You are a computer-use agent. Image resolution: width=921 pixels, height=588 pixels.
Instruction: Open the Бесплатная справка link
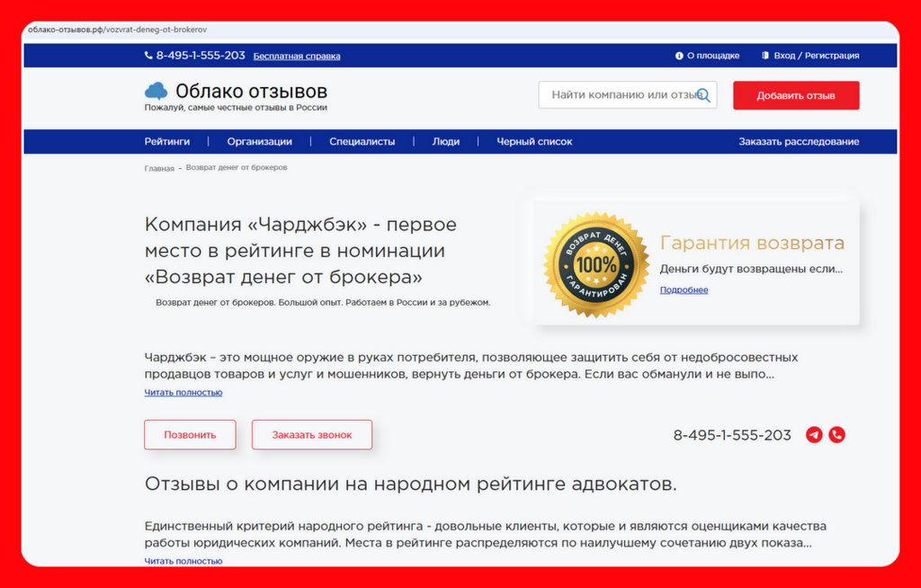[297, 56]
